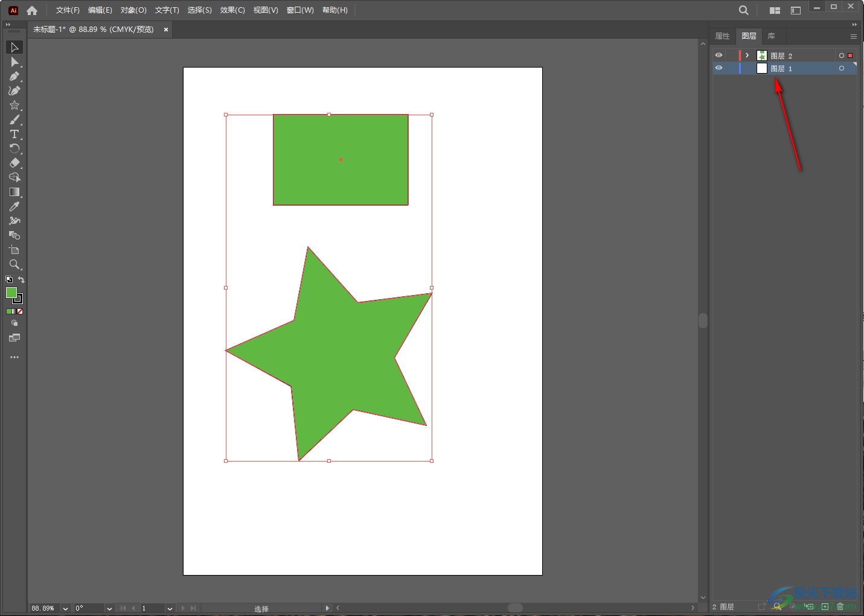Select the Artboard tool
Viewport: 864px width, 616px height.
click(x=14, y=250)
